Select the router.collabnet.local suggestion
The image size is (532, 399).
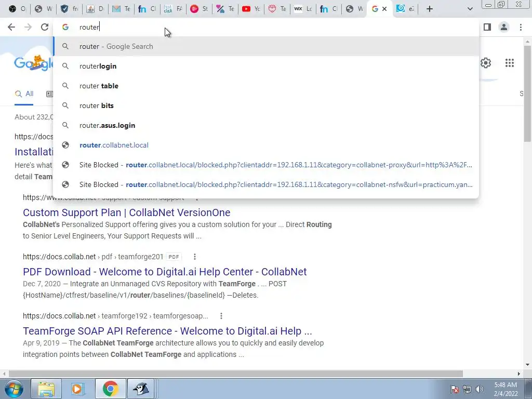click(x=266, y=145)
